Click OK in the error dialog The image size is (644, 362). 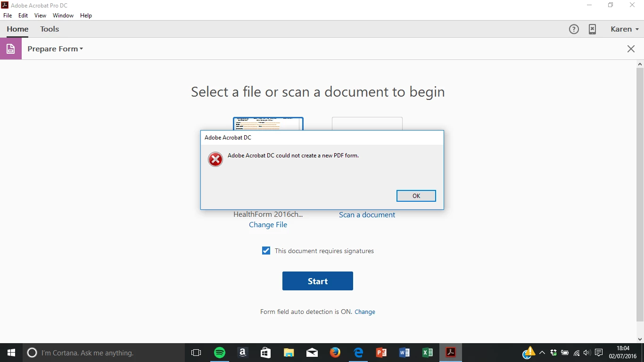point(416,196)
